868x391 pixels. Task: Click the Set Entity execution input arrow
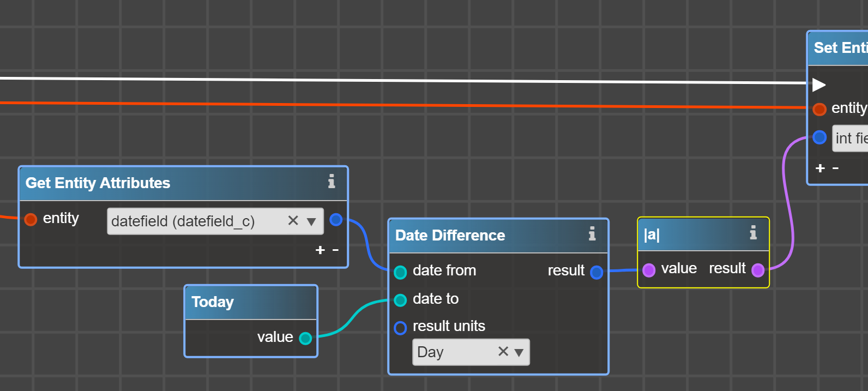(819, 85)
